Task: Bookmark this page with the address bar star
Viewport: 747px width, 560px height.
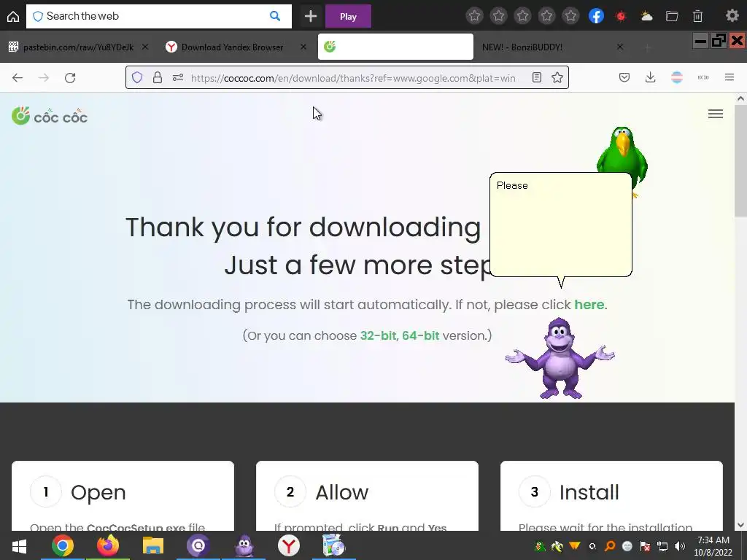Action: tap(557, 77)
